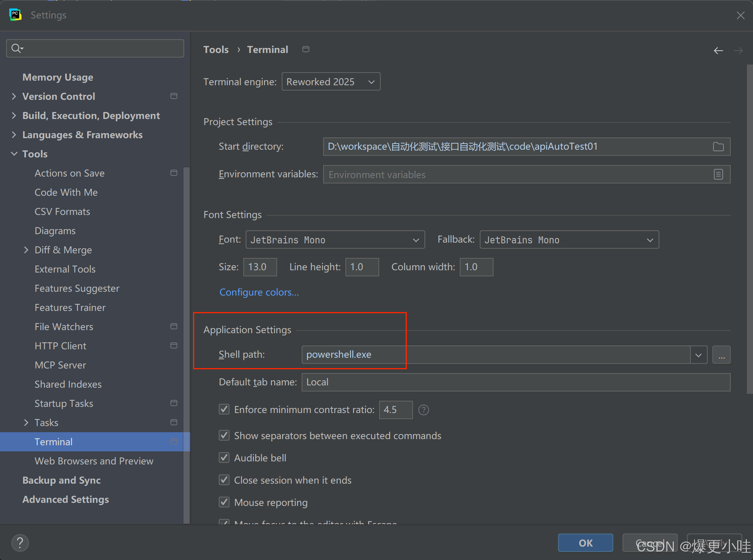Uncheck Mouse reporting option
Image resolution: width=753 pixels, height=560 pixels.
coord(224,502)
